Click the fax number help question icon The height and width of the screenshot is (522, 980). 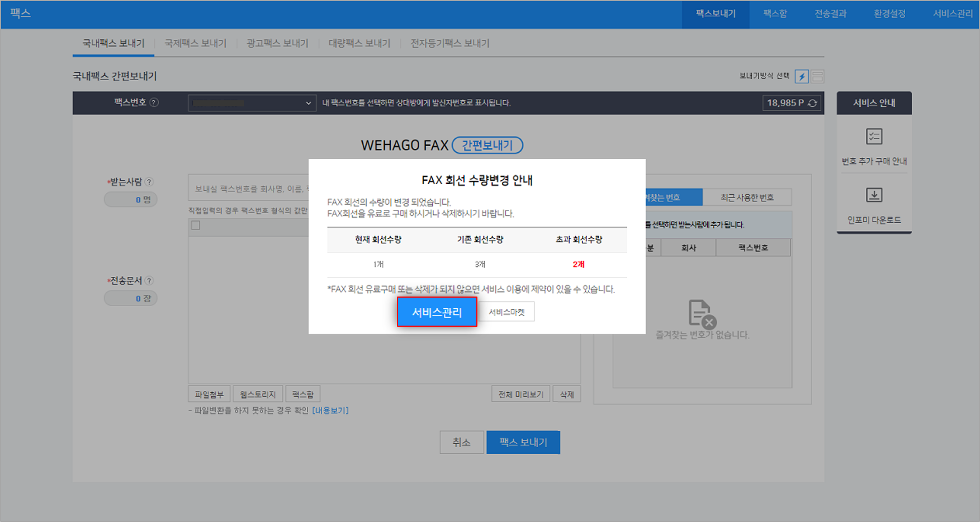pos(154,102)
